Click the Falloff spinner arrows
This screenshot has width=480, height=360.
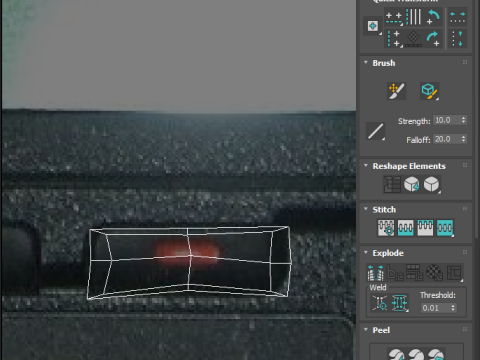coord(464,139)
